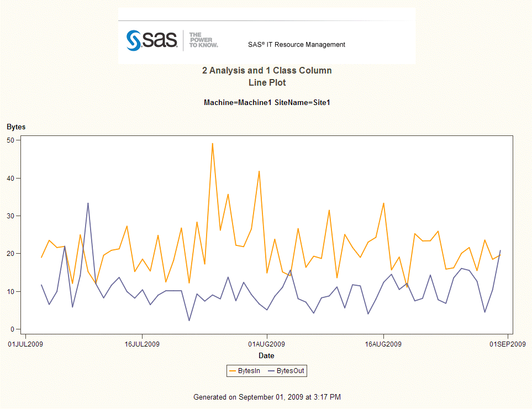Click the 30 tick on the Bytes axis
This screenshot has width=532, height=409.
pyautogui.click(x=10, y=216)
